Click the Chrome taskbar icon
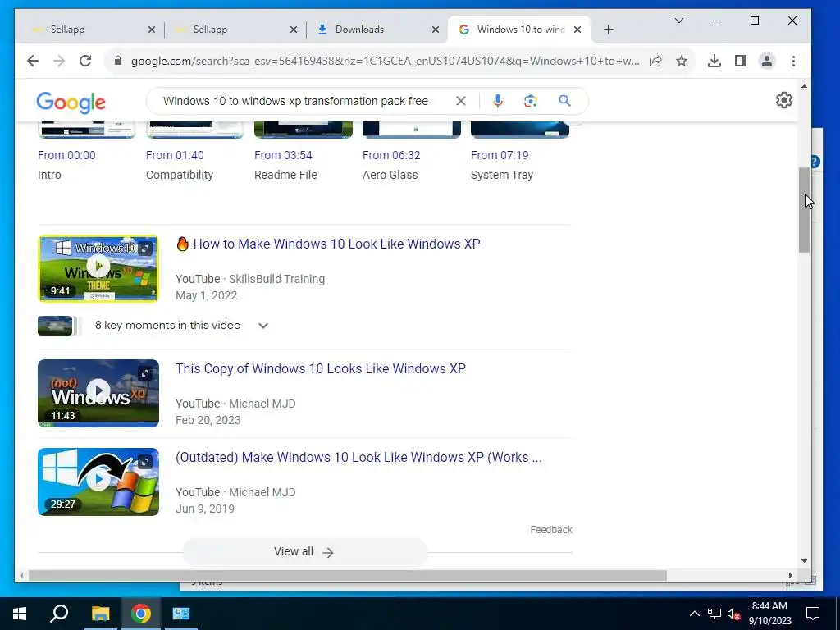 pyautogui.click(x=141, y=614)
